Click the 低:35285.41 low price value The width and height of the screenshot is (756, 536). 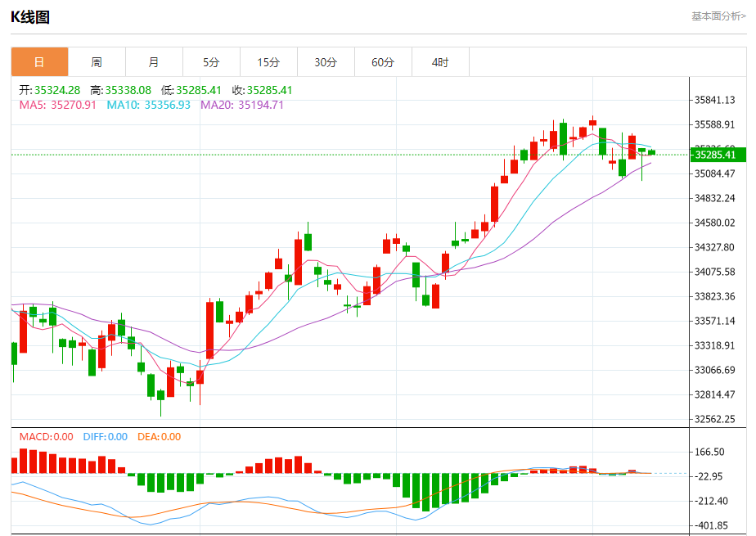coord(191,90)
